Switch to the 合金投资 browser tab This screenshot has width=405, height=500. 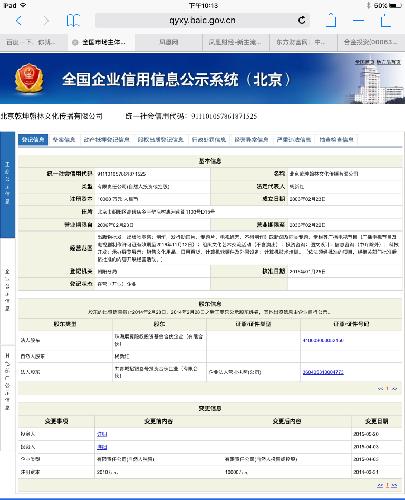(371, 42)
